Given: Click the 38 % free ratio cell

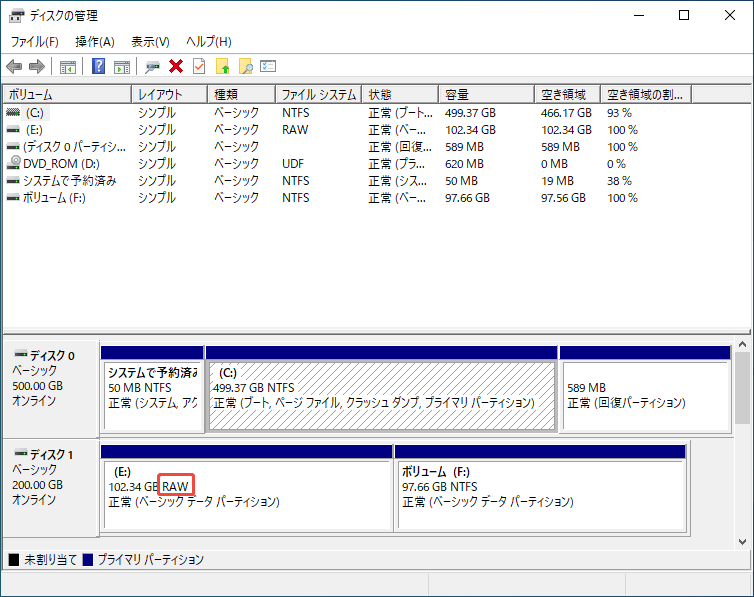Looking at the screenshot, I should pos(619,181).
